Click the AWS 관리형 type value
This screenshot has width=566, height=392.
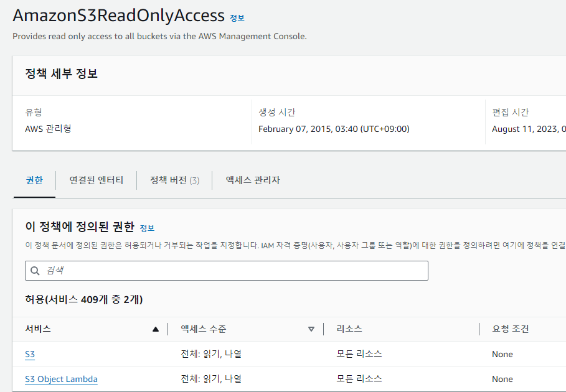(x=48, y=129)
